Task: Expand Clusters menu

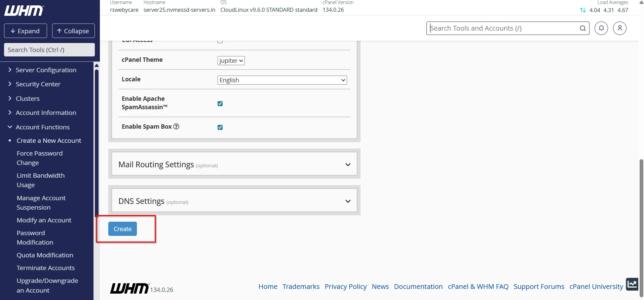Action: pos(28,98)
